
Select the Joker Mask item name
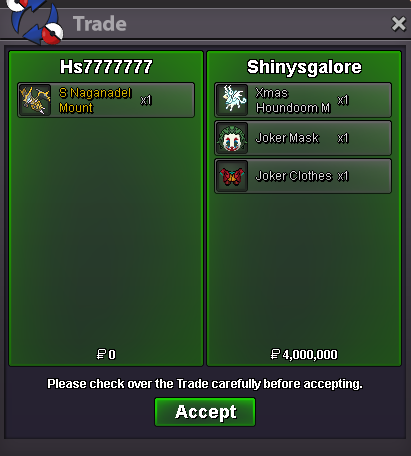pyautogui.click(x=287, y=138)
